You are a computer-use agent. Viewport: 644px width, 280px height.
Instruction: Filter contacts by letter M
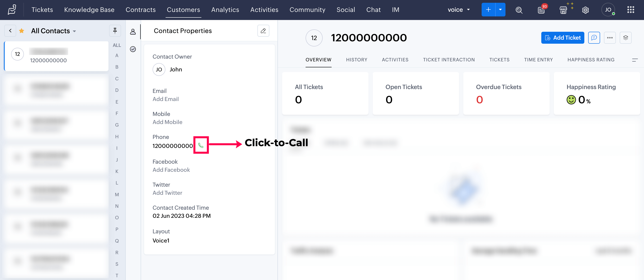point(117,195)
